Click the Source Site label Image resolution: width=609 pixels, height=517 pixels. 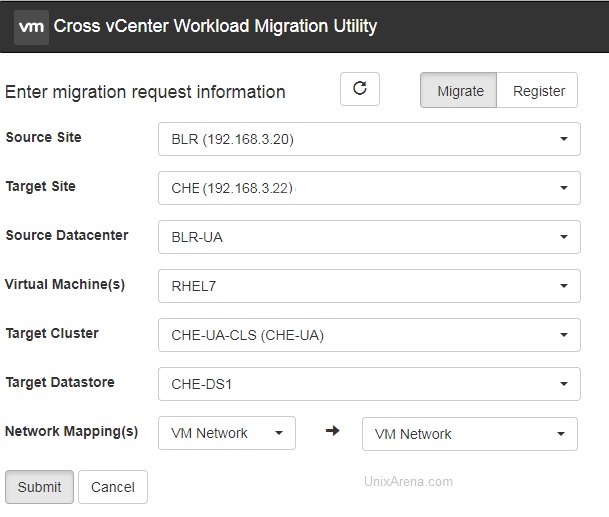(44, 137)
